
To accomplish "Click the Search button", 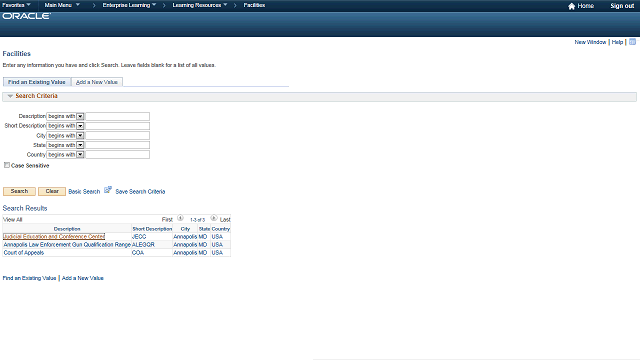I will click(19, 191).
